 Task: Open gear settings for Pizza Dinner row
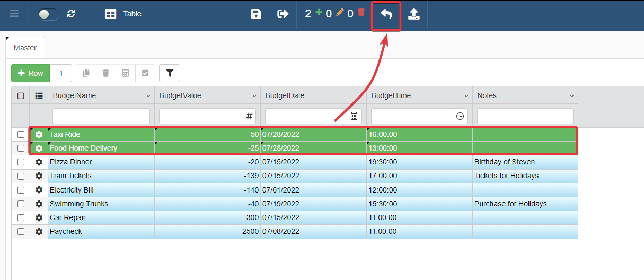click(x=39, y=162)
